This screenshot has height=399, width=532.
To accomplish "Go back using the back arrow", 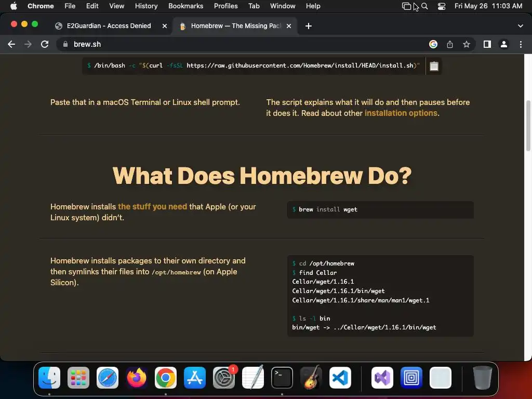I will click(11, 44).
